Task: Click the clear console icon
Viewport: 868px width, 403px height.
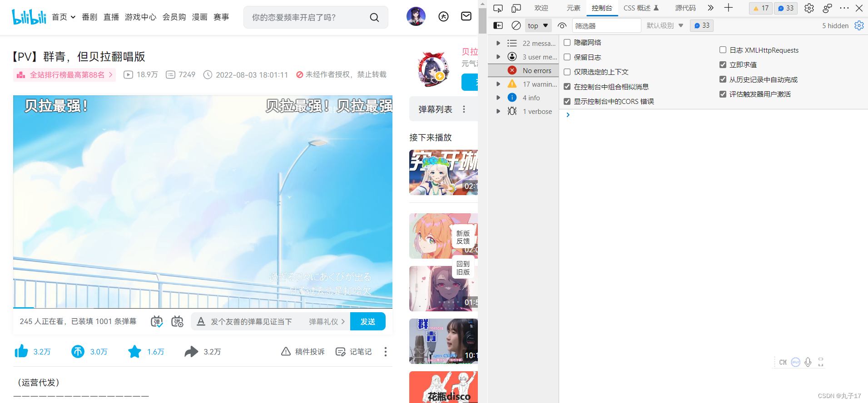Action: (x=516, y=25)
